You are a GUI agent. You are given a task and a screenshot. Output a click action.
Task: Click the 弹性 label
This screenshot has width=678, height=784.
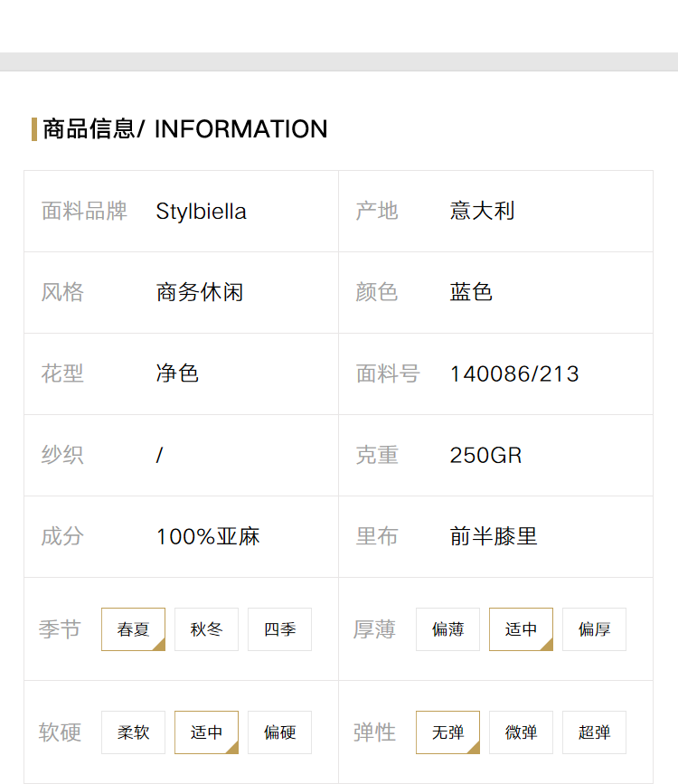[374, 732]
